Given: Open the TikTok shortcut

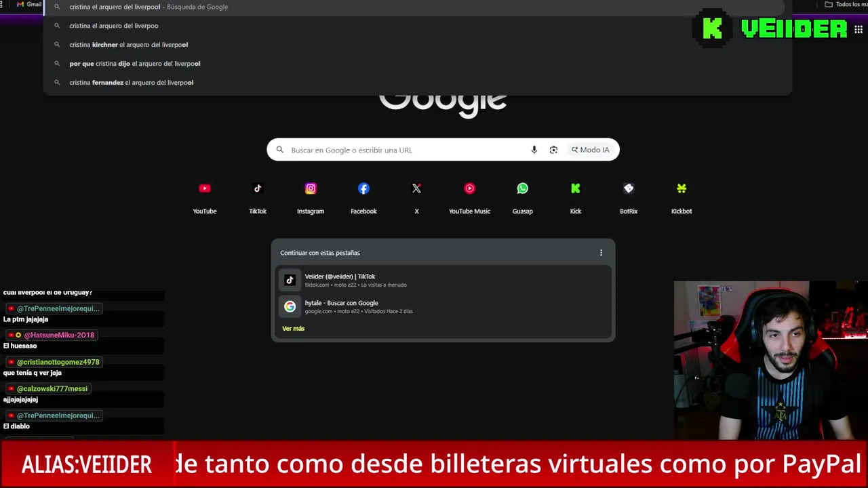Looking at the screenshot, I should tap(258, 198).
